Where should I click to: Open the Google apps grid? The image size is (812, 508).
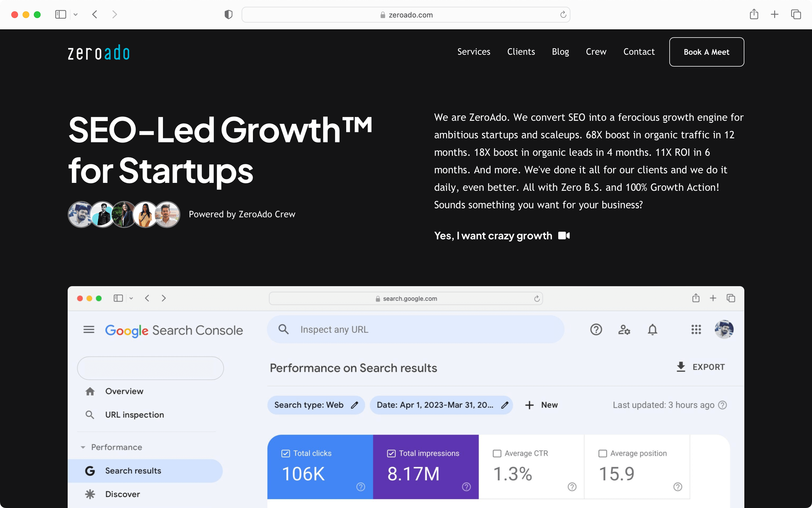point(696,330)
